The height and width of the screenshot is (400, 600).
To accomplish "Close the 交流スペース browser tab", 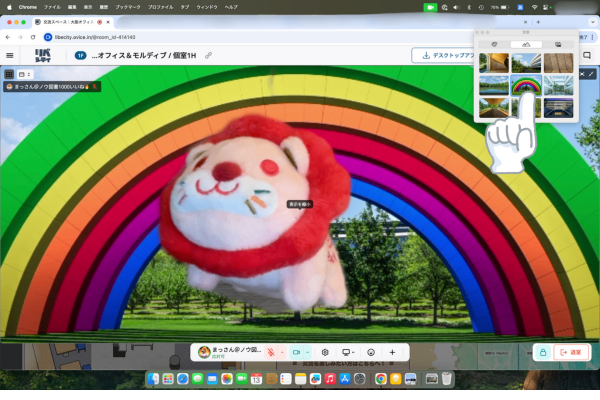I will point(108,22).
